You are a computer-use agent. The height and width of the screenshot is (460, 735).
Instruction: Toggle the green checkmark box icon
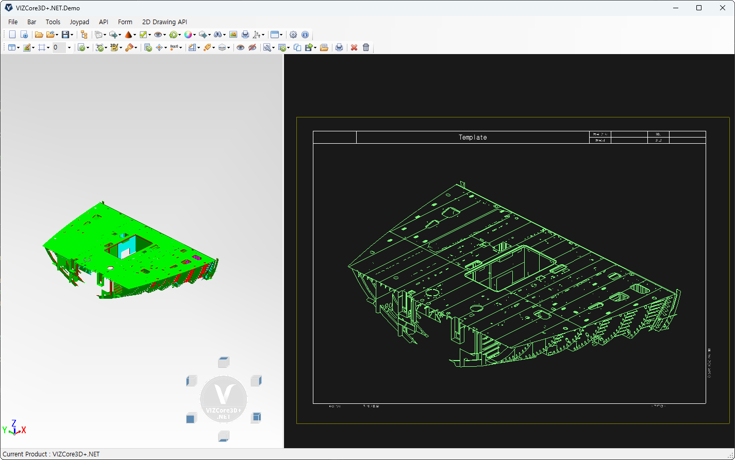coord(143,34)
